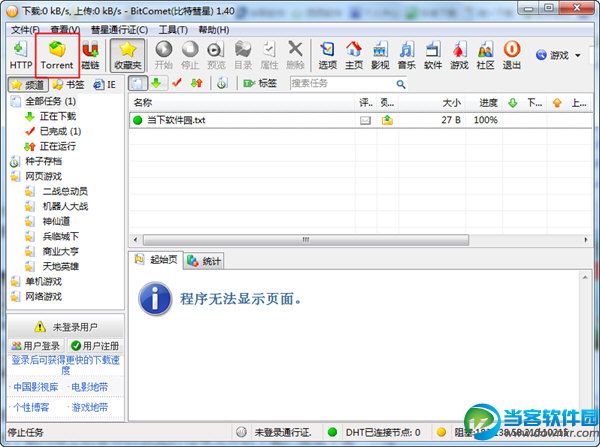Image resolution: width=600 pixels, height=447 pixels.
Task: Open the 工具(T) menu
Action: pyautogui.click(x=173, y=30)
